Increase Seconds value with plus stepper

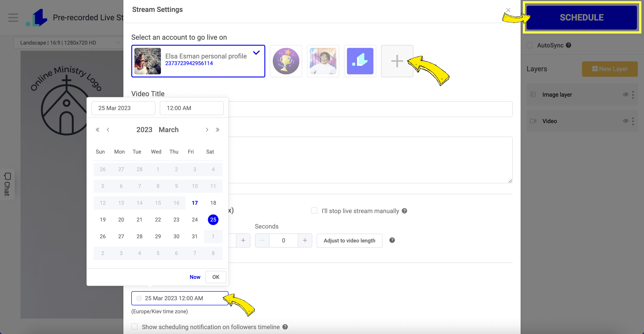click(x=305, y=240)
